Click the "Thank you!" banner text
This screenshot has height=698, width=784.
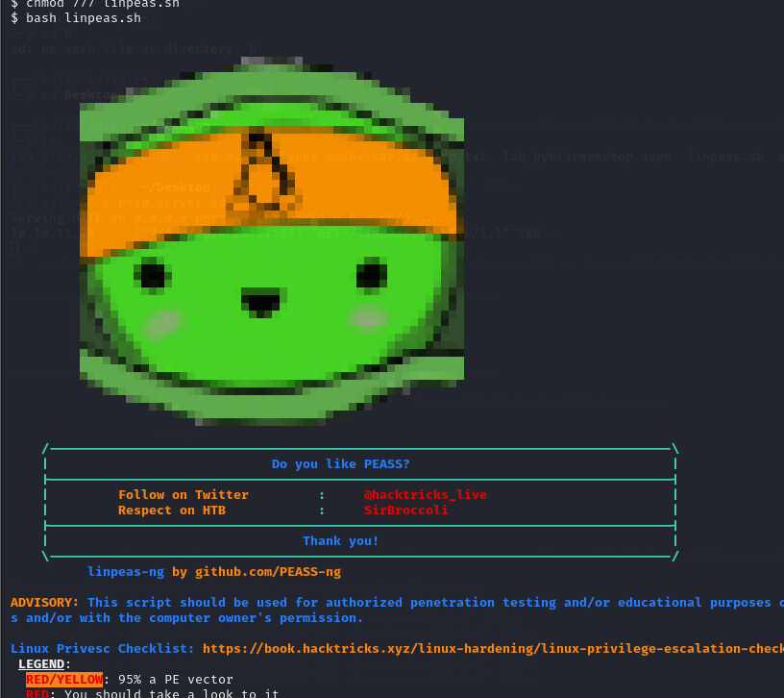pyautogui.click(x=340, y=541)
